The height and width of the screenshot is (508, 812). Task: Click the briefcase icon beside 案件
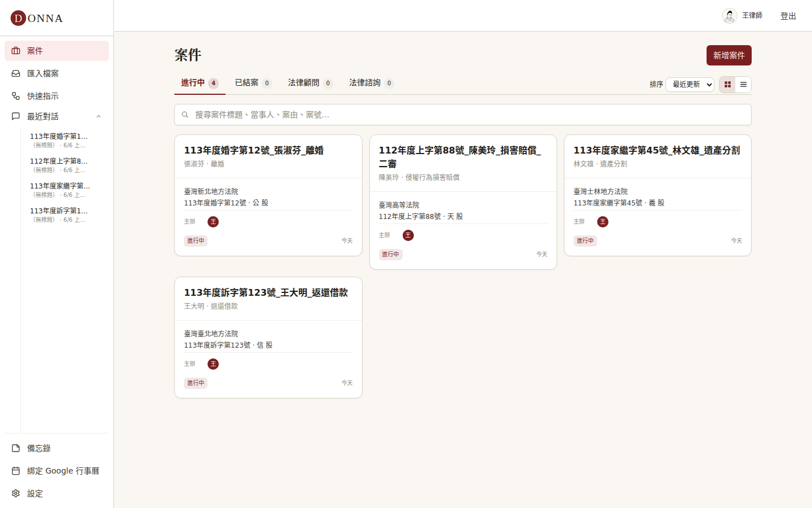click(16, 51)
